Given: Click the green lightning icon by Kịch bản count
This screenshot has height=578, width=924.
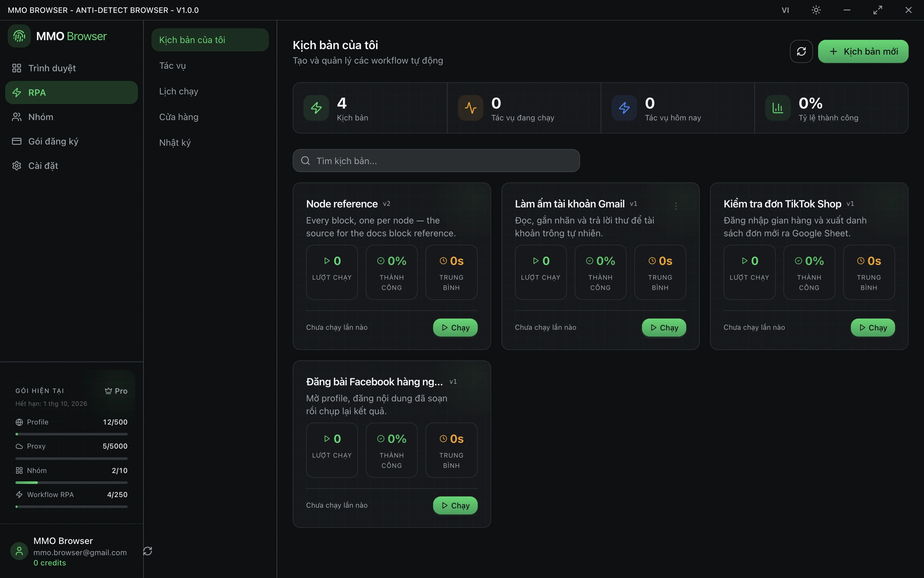Looking at the screenshot, I should [x=316, y=108].
